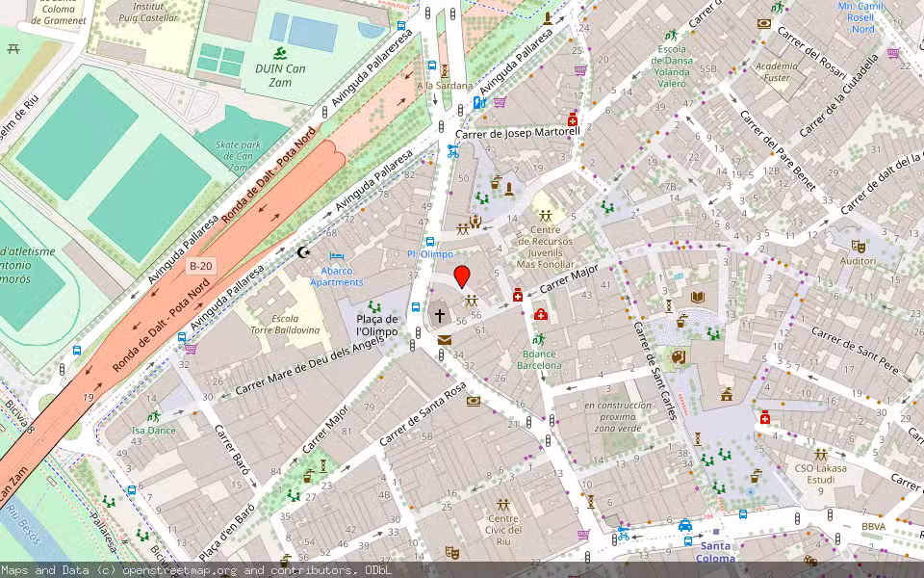The width and height of the screenshot is (924, 578).
Task: Click the openstreetmap.org attribution text
Action: [x=179, y=570]
